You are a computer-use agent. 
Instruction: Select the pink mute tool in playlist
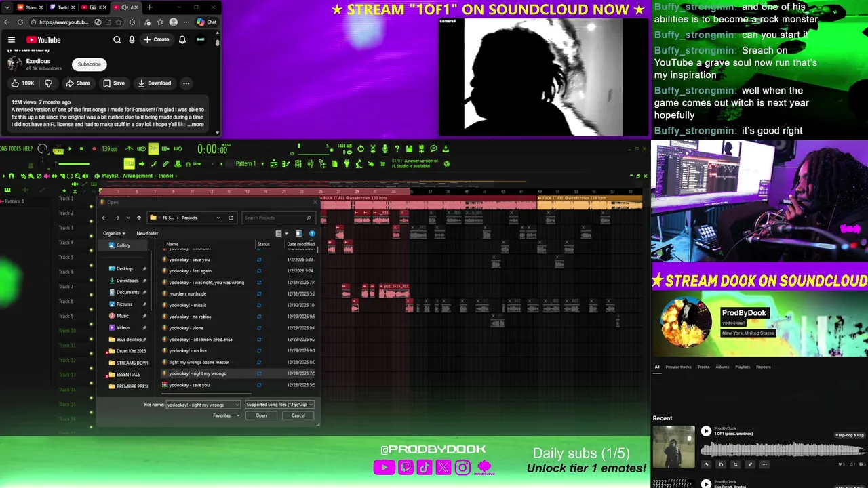click(46, 176)
